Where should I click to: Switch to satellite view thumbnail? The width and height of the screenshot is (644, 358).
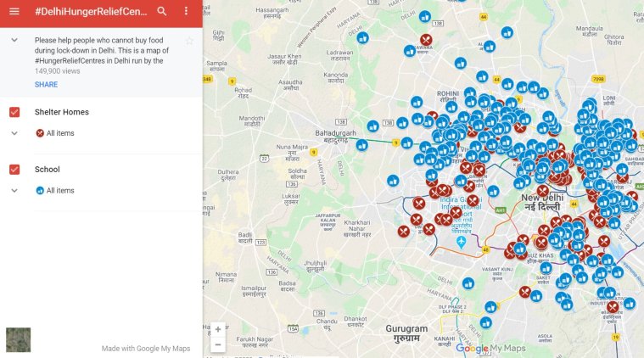click(18, 339)
